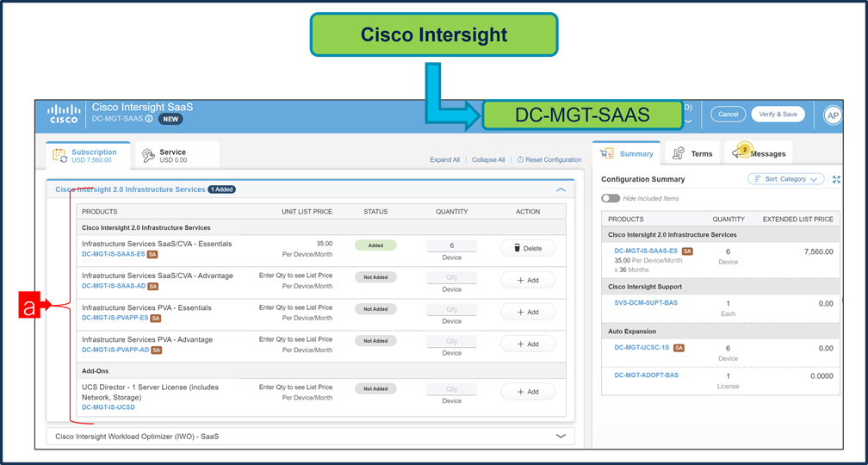Click SA badge beside DC-MGT-IS-PVAPP-AD
The width and height of the screenshot is (868, 465).
click(x=156, y=350)
